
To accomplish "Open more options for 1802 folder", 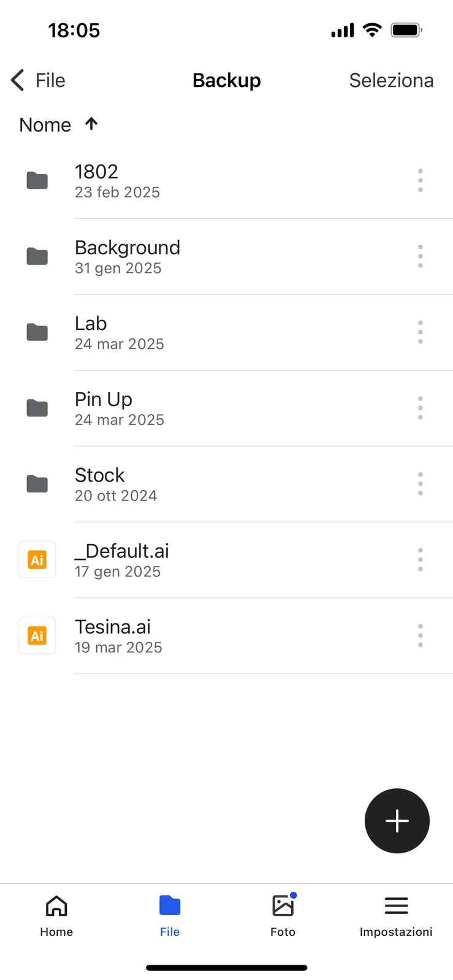I will click(x=421, y=181).
